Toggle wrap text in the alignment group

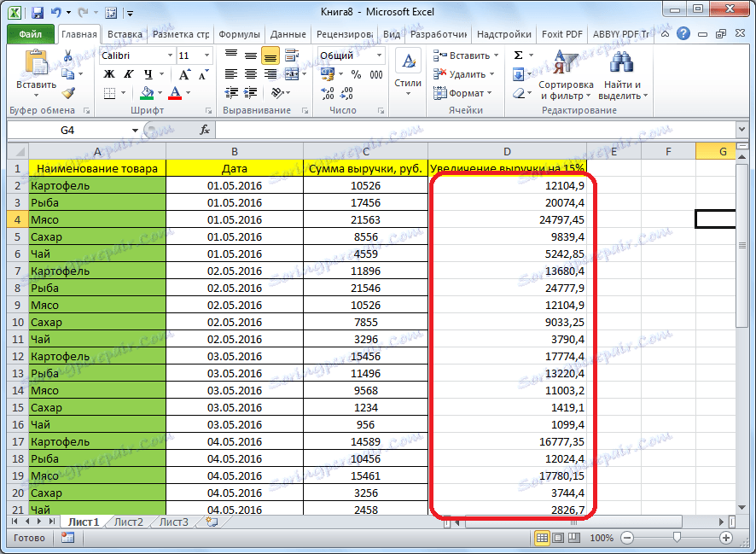(290, 56)
